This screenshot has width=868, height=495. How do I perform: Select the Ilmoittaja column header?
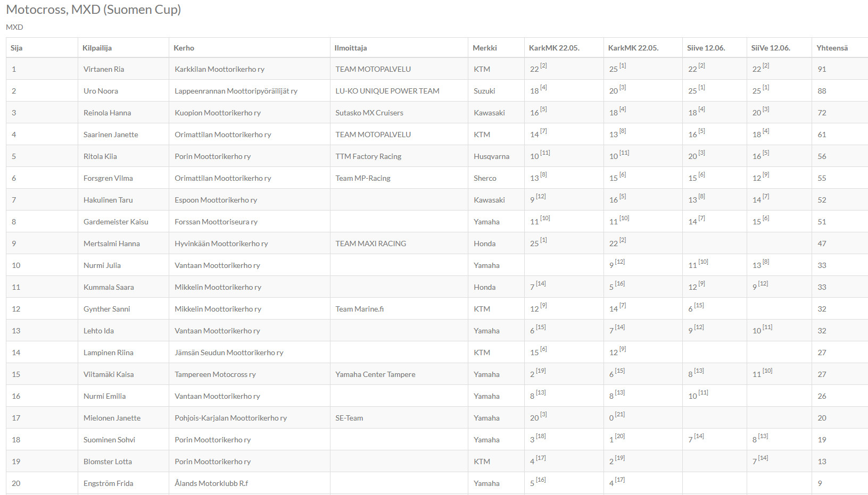click(x=350, y=48)
